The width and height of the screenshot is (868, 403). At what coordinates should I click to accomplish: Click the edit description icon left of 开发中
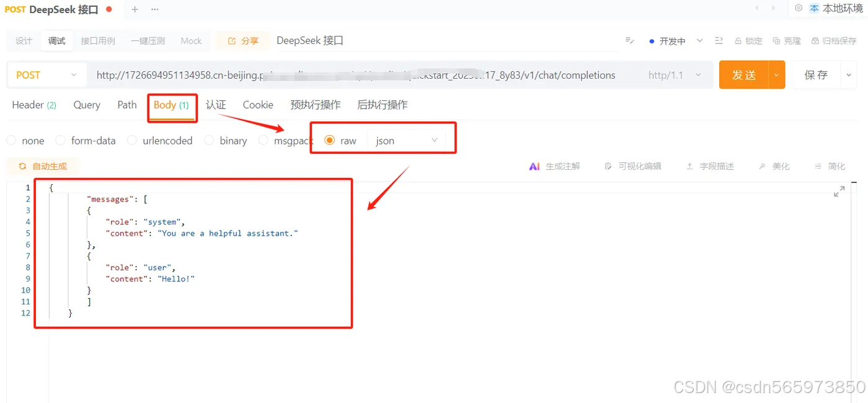(629, 41)
